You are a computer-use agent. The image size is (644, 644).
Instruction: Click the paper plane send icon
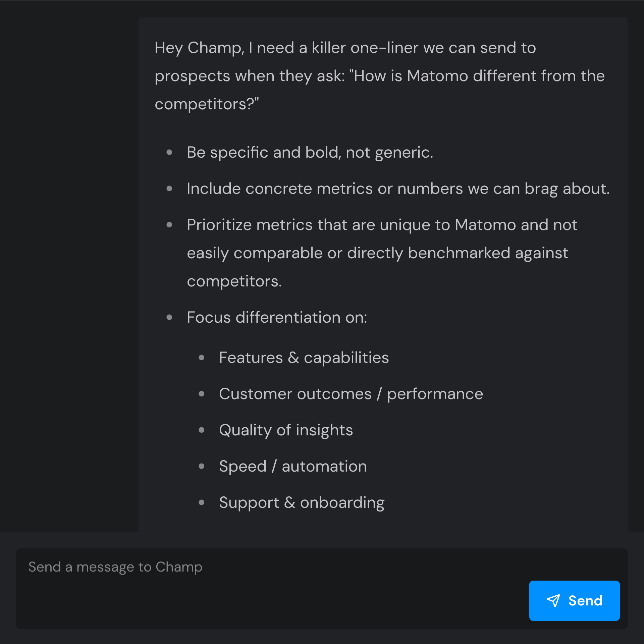tap(553, 600)
